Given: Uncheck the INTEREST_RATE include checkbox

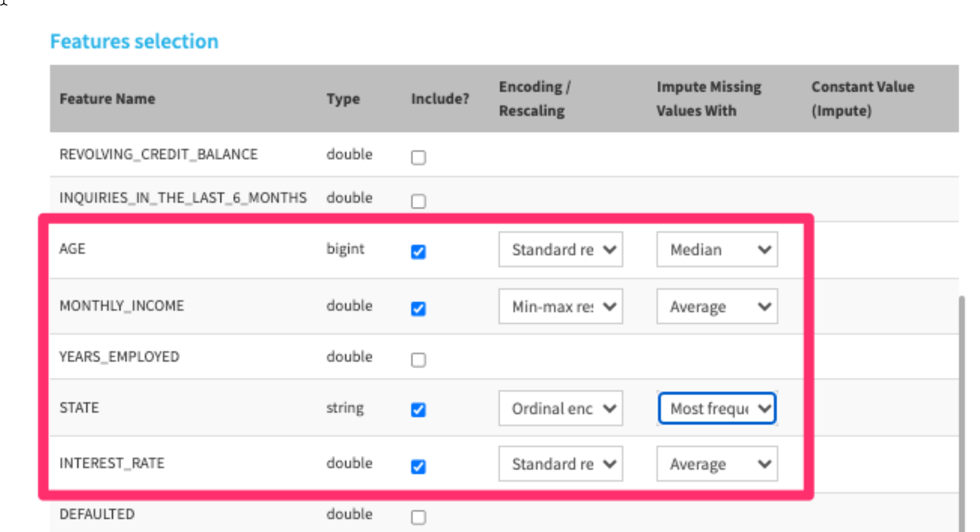Looking at the screenshot, I should pos(418,466).
